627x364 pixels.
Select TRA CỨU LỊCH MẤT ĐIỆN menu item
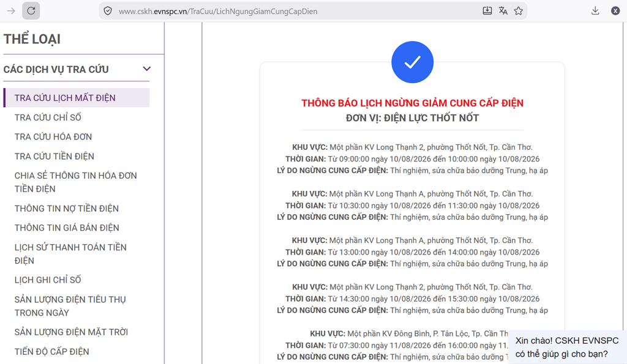(77, 98)
